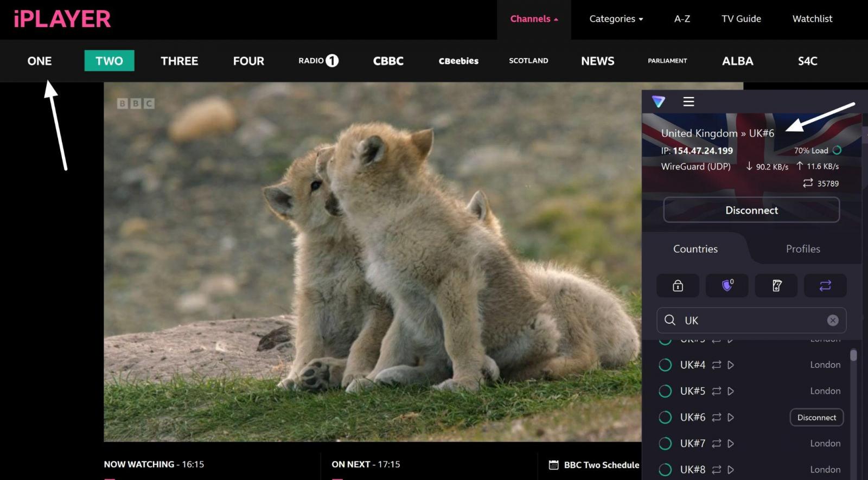Viewport: 868px width, 480px height.
Task: Toggle Kill Switch icon
Action: [x=776, y=286]
